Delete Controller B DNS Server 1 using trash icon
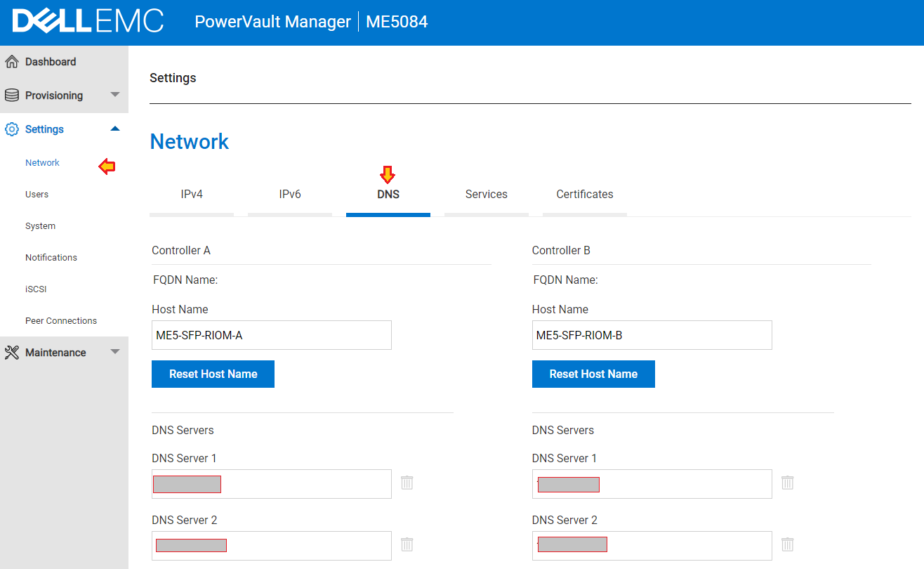924x569 pixels. 787,483
